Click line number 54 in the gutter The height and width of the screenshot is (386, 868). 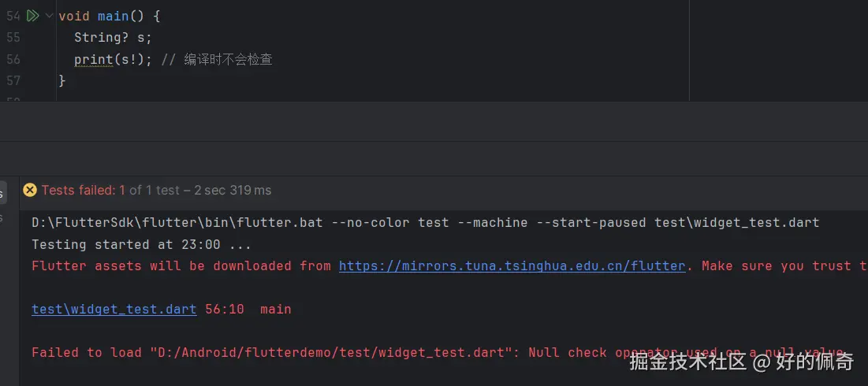click(13, 16)
